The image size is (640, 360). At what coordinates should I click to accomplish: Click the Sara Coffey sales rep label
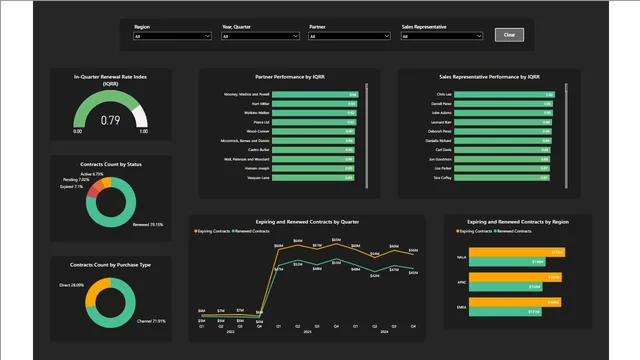(442, 178)
